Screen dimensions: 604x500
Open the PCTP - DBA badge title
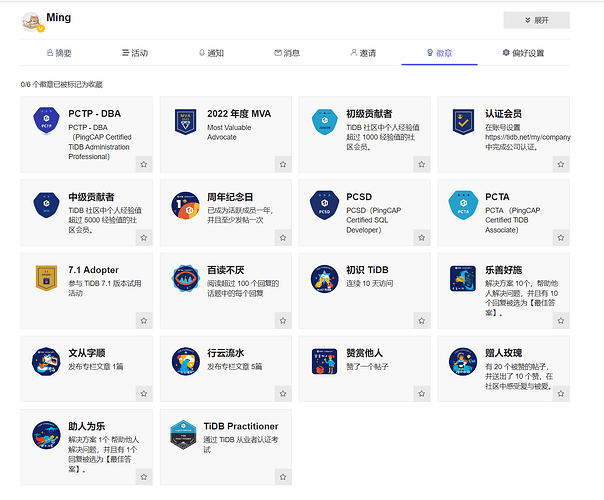pos(94,114)
